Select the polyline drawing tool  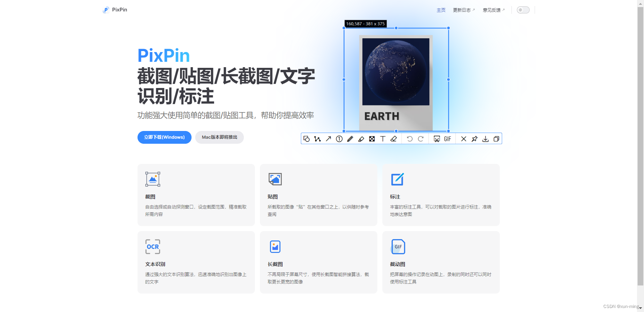tap(317, 139)
